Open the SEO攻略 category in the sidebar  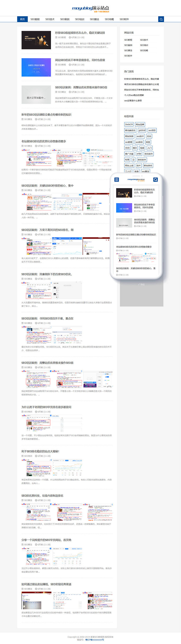click(144, 50)
